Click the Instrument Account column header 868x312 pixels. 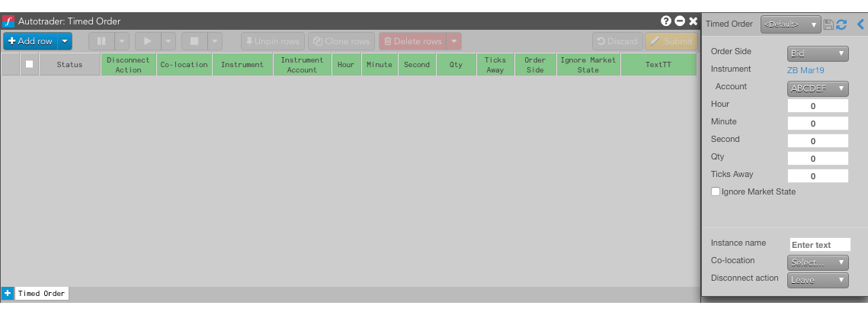click(303, 64)
